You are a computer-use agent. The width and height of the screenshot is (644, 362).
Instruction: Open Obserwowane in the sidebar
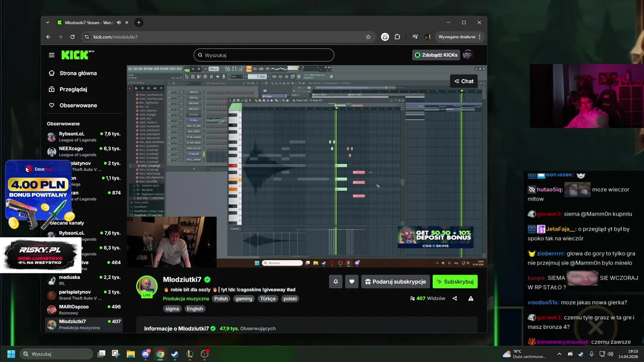pos(78,105)
